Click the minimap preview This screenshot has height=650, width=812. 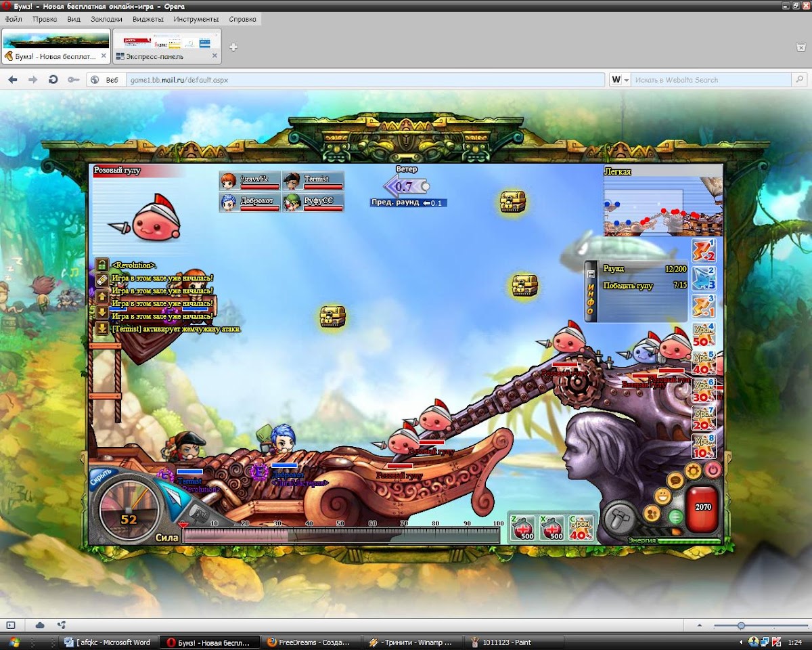click(663, 206)
